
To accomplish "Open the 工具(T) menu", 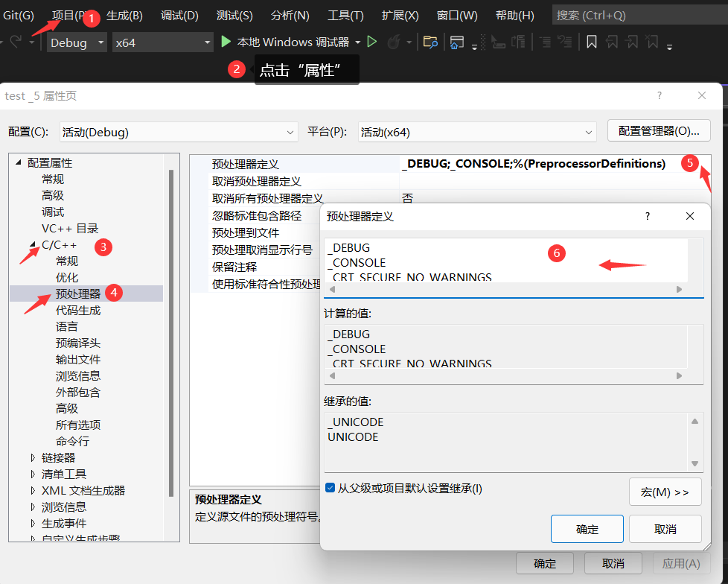I will pos(345,16).
